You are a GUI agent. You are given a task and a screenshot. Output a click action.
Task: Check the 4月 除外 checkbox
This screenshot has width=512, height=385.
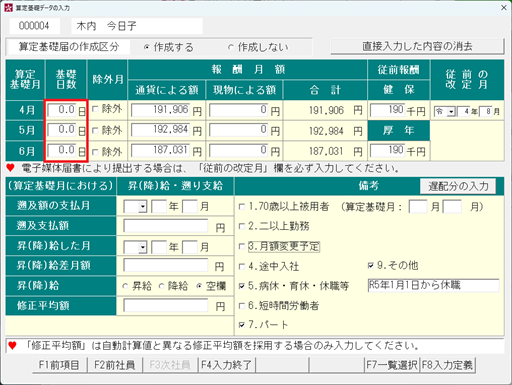(x=95, y=109)
